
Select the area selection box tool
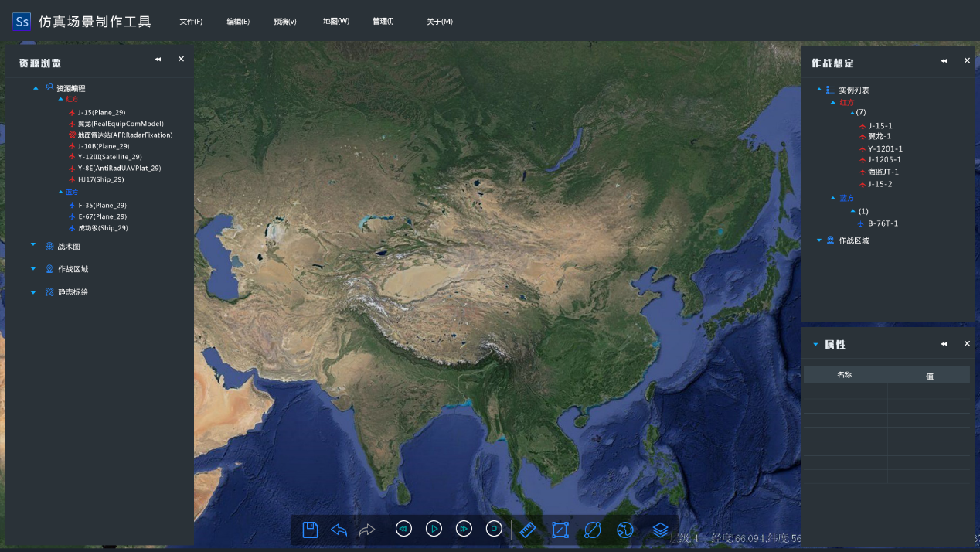(560, 530)
